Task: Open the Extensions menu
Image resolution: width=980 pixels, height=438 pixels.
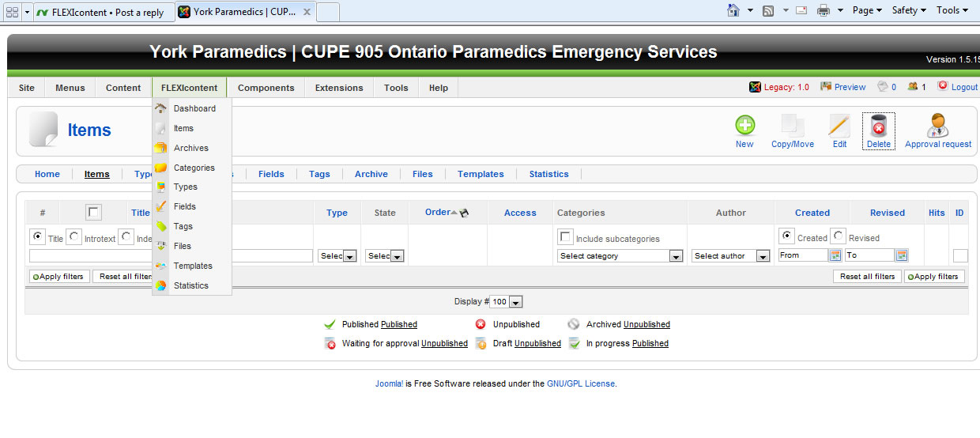Action: (339, 88)
